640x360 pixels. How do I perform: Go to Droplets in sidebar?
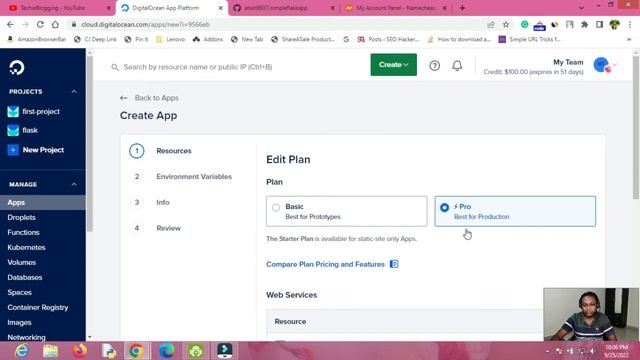click(x=21, y=218)
